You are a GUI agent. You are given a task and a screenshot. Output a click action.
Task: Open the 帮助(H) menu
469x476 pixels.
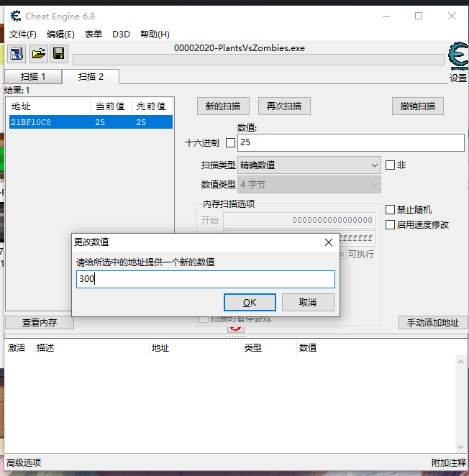coord(155,35)
